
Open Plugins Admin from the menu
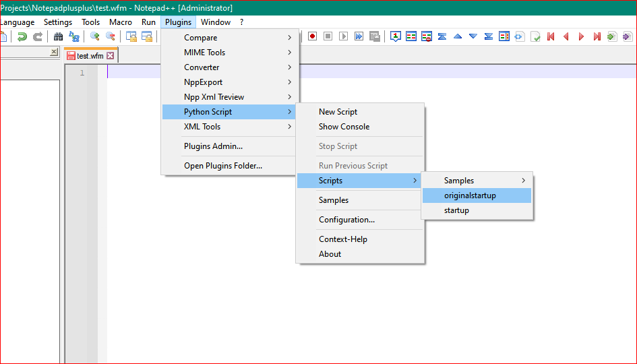tap(213, 146)
